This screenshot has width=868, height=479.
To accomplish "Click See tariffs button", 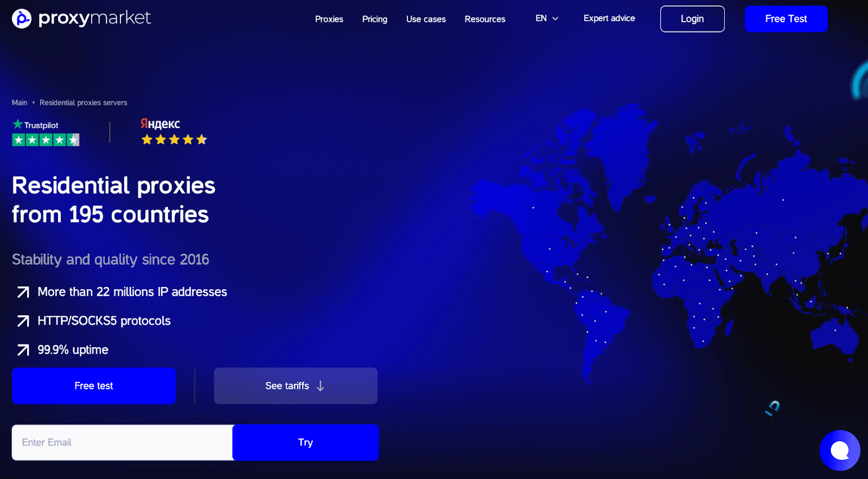I will point(296,386).
